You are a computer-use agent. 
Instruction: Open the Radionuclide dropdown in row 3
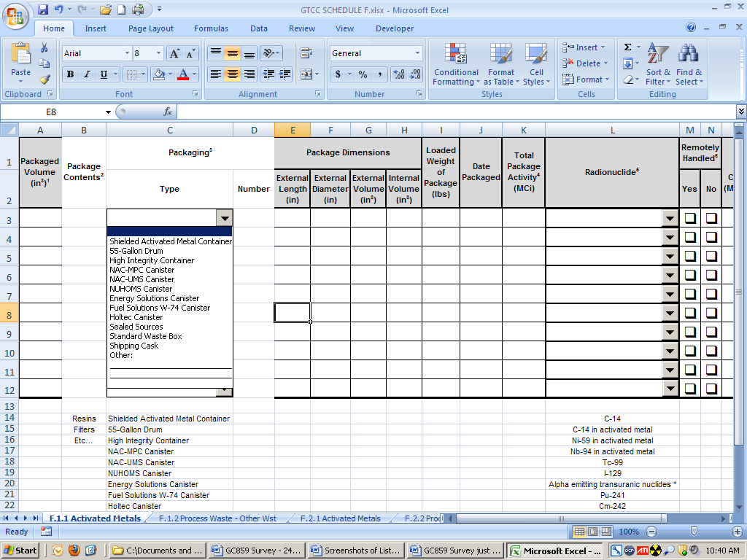coord(670,218)
